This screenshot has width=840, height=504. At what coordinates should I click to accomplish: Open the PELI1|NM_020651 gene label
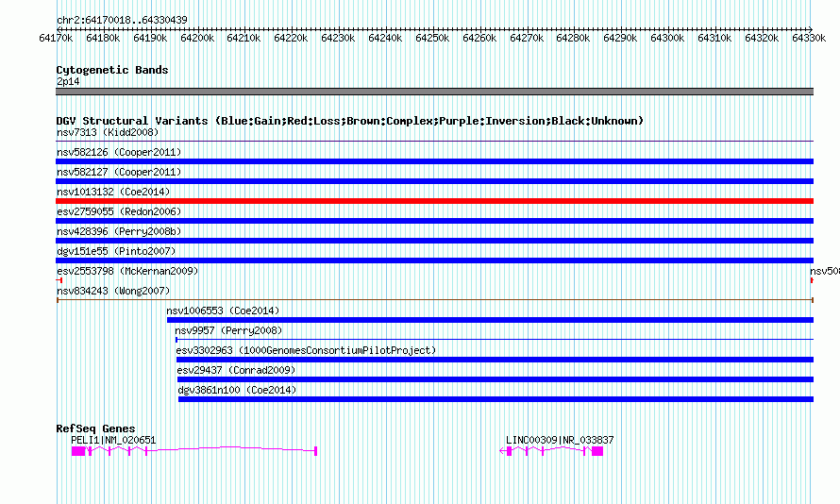pyautogui.click(x=113, y=440)
